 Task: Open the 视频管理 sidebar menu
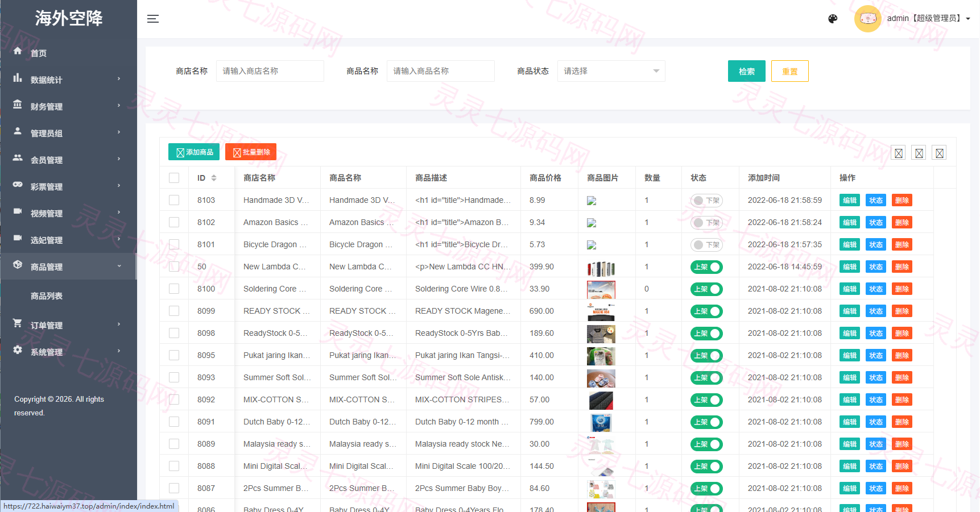click(68, 213)
